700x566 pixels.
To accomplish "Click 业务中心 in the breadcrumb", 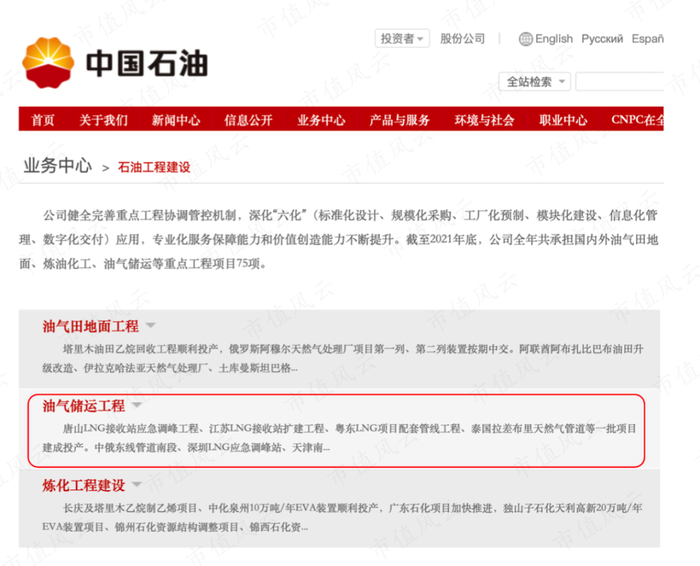I will coord(58,166).
